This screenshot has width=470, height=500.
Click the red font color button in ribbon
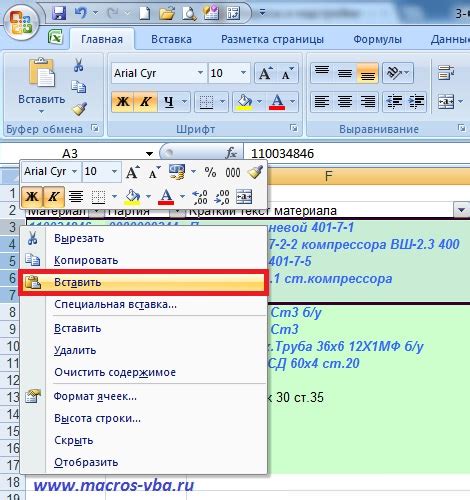coord(277,101)
